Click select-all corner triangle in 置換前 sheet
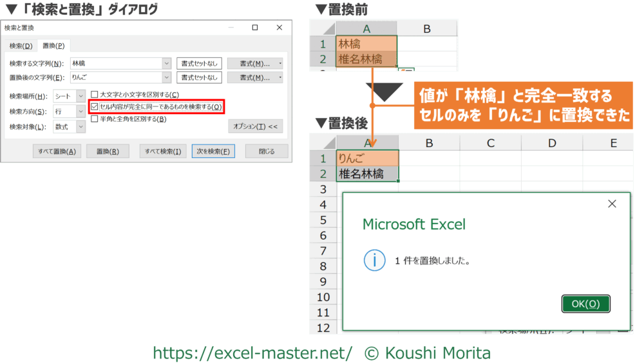 tap(327, 28)
